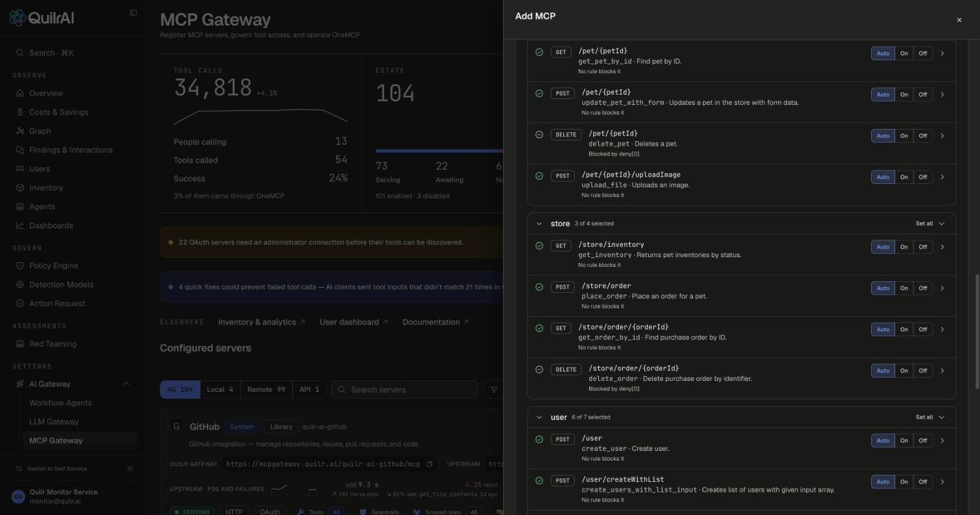Open Workflow Agents in the sidebar

point(60,403)
